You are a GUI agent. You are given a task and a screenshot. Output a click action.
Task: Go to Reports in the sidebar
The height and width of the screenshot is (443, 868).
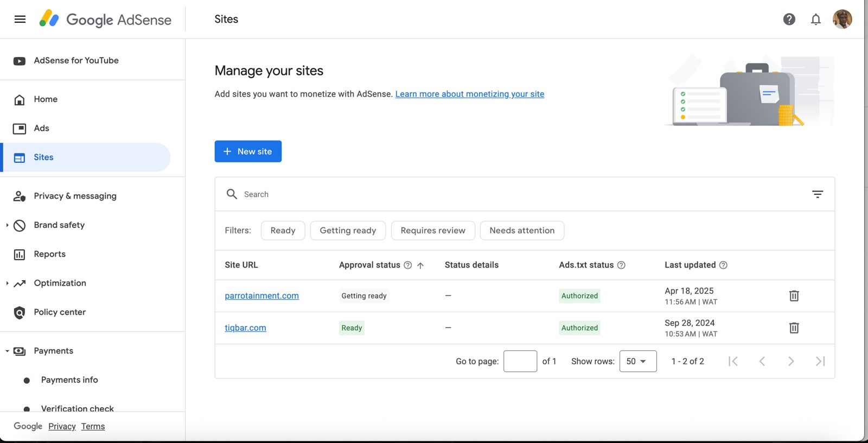[x=49, y=254]
